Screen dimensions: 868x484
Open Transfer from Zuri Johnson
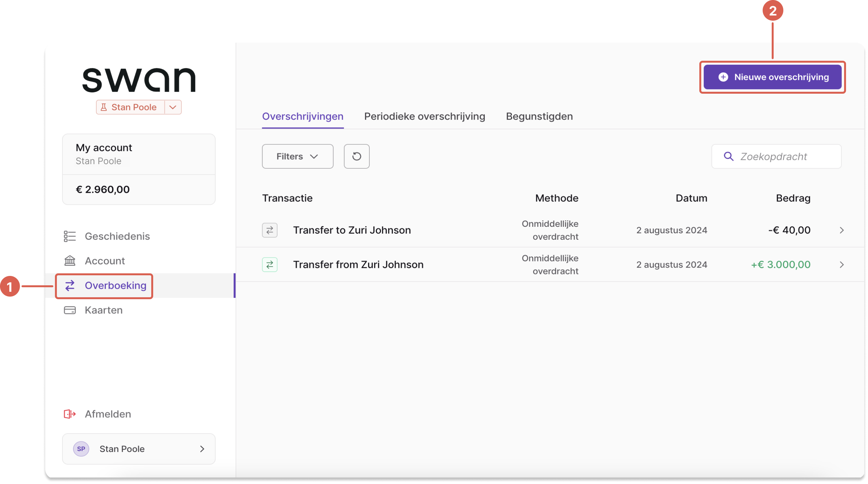point(358,265)
